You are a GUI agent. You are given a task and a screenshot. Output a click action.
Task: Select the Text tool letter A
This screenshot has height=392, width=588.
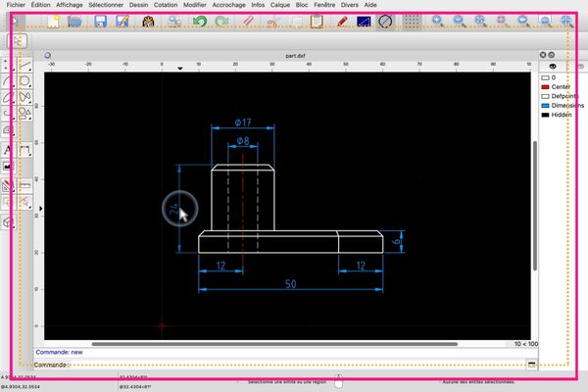pos(8,150)
